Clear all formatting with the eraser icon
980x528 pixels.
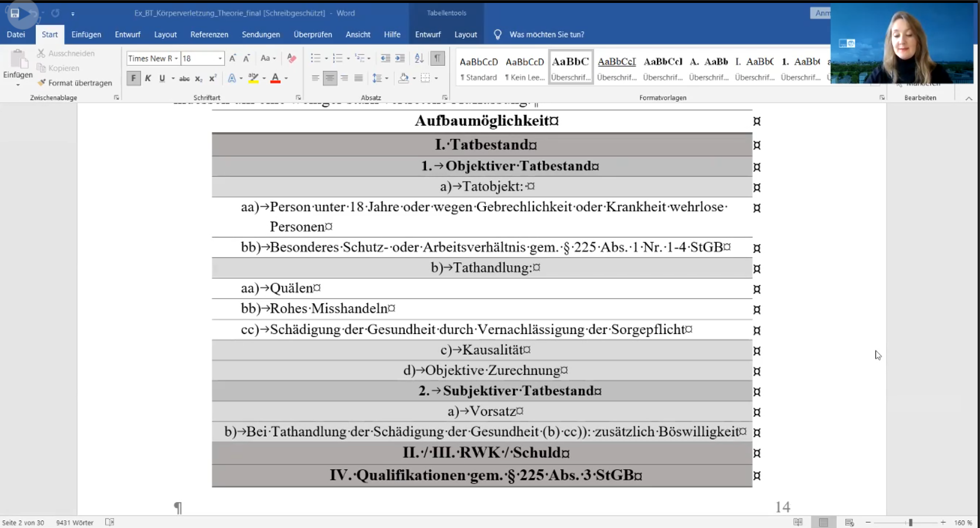click(x=291, y=58)
